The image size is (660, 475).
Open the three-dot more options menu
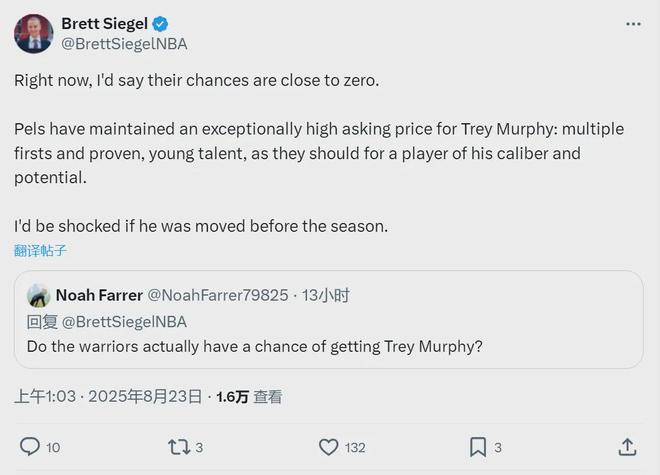point(633,23)
